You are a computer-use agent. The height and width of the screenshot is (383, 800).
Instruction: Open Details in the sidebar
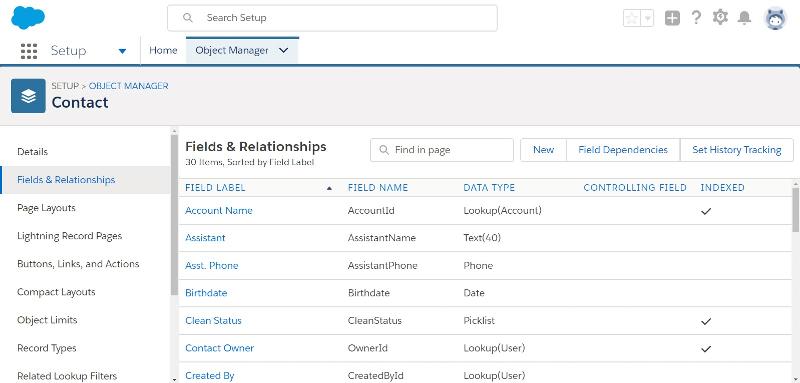pyautogui.click(x=33, y=151)
